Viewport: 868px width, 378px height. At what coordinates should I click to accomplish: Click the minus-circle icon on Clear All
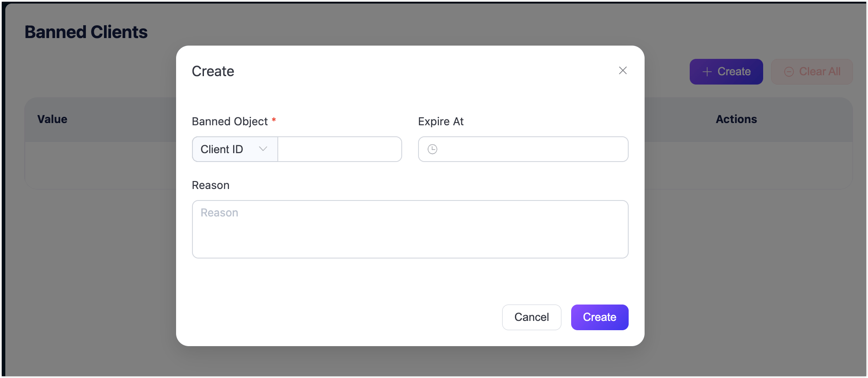[789, 72]
